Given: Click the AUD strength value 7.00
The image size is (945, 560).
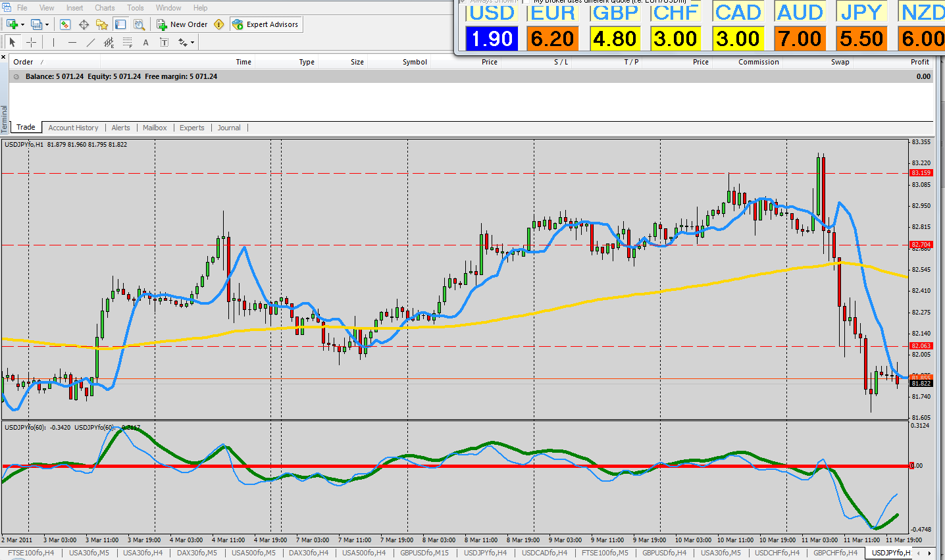Looking at the screenshot, I should point(800,39).
